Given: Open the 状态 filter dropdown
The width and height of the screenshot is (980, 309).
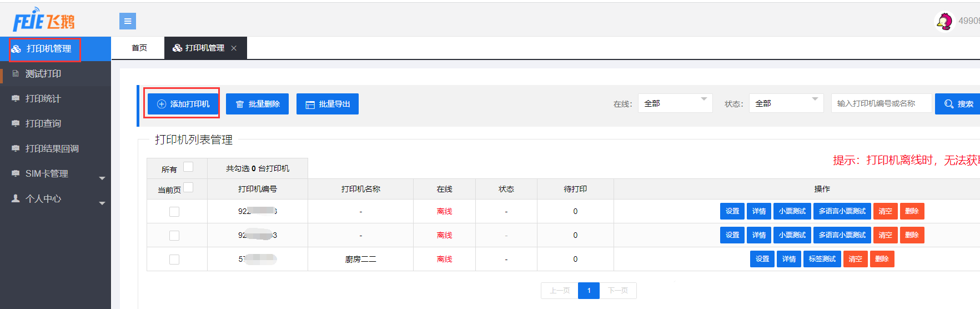Looking at the screenshot, I should click(786, 103).
